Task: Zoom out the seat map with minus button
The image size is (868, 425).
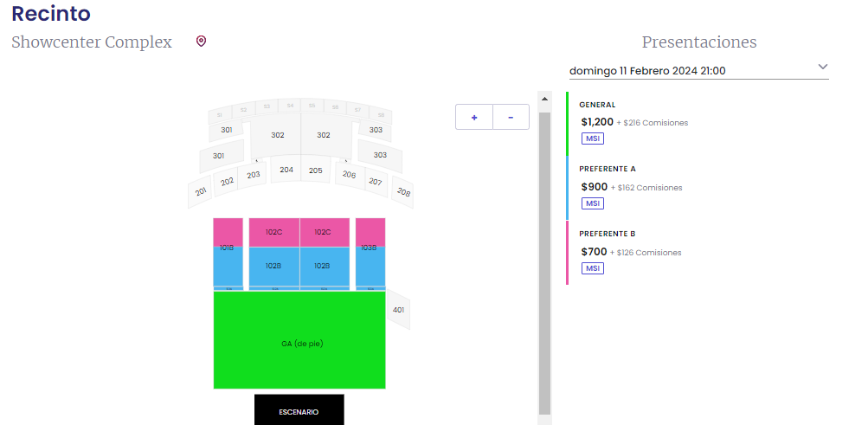Action: pyautogui.click(x=511, y=118)
